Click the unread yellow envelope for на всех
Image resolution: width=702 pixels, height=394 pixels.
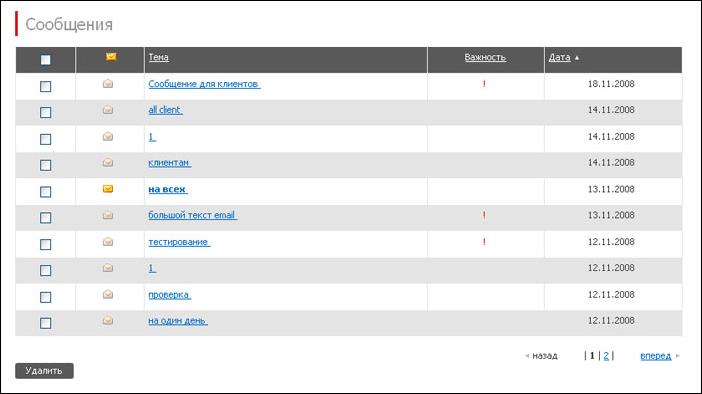[108, 189]
